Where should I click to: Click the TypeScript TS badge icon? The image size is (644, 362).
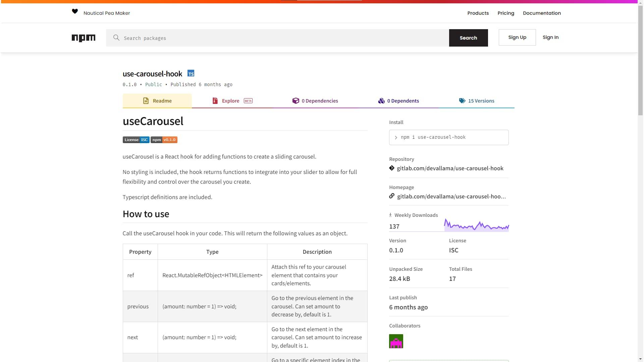click(191, 74)
